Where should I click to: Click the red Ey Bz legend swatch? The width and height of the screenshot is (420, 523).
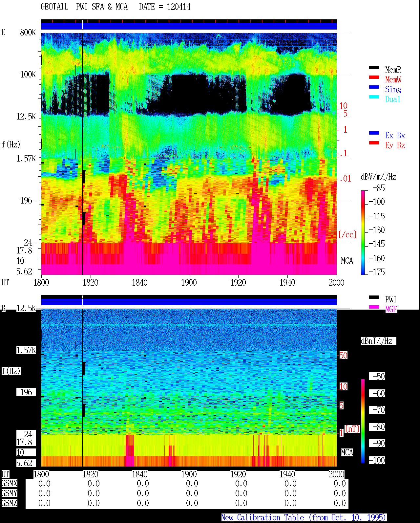pos(374,143)
